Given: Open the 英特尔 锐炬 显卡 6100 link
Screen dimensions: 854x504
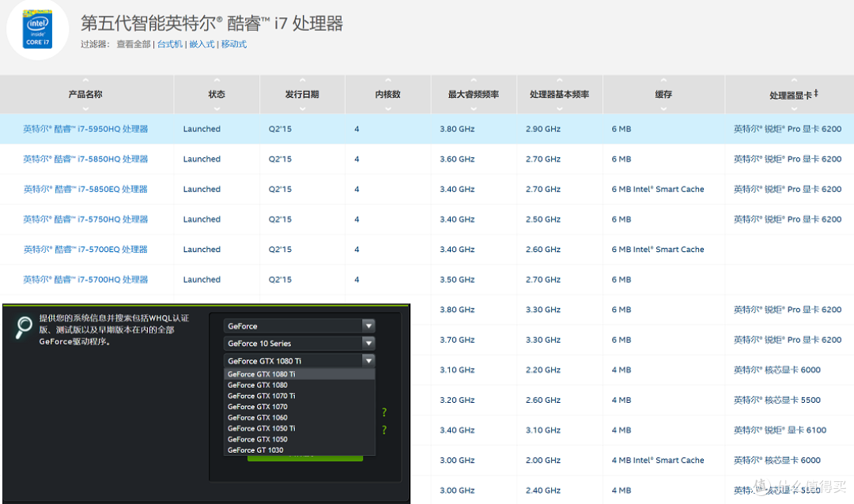Looking at the screenshot, I should point(780,430).
